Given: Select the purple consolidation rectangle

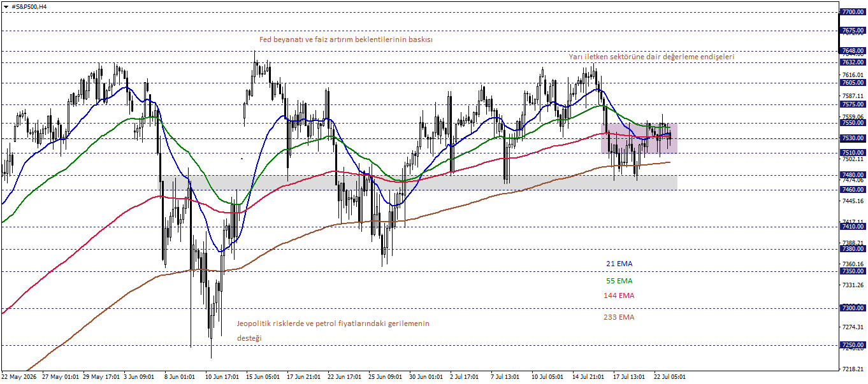Looking at the screenshot, I should coord(639,138).
